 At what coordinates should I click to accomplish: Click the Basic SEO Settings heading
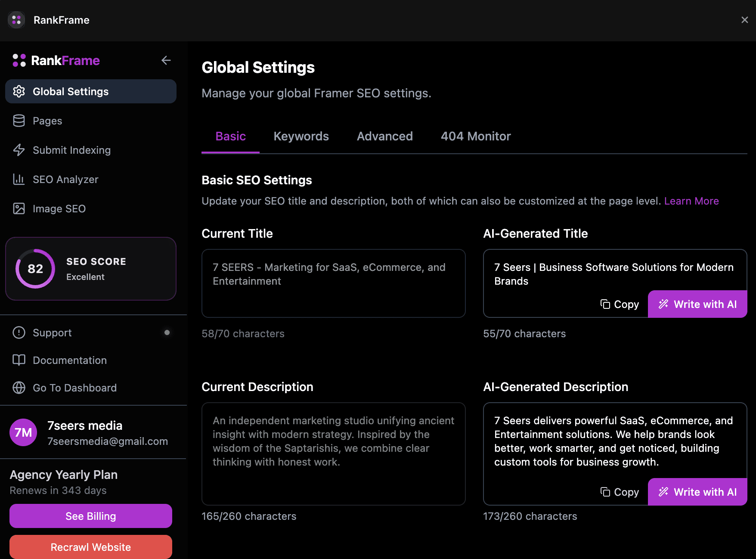pos(257,180)
